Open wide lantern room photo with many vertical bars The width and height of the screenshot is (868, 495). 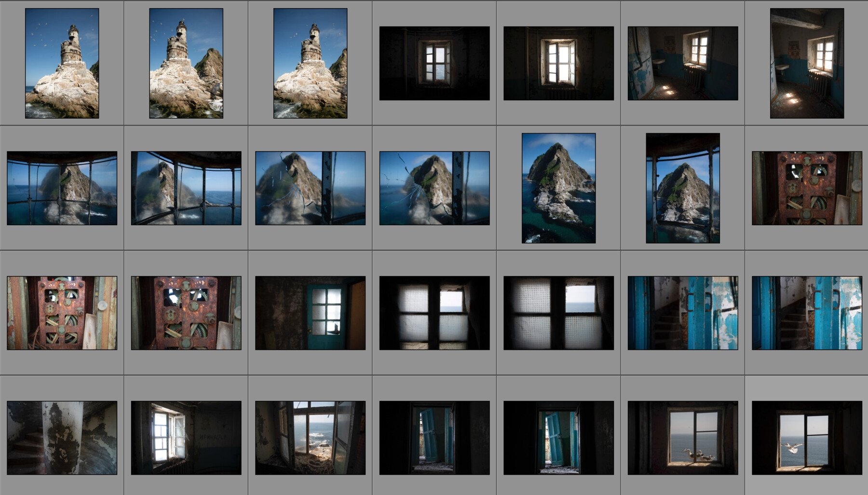62,188
